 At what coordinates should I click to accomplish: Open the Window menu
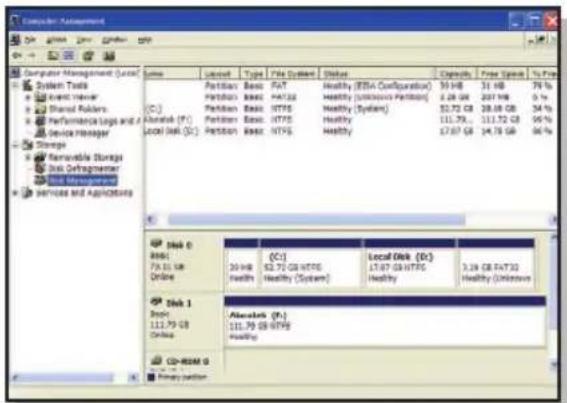(114, 40)
